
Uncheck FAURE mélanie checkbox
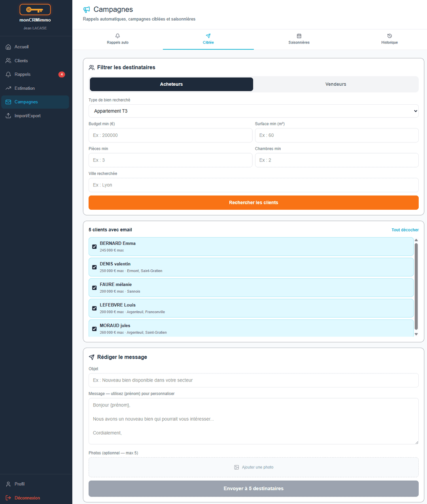[94, 288]
